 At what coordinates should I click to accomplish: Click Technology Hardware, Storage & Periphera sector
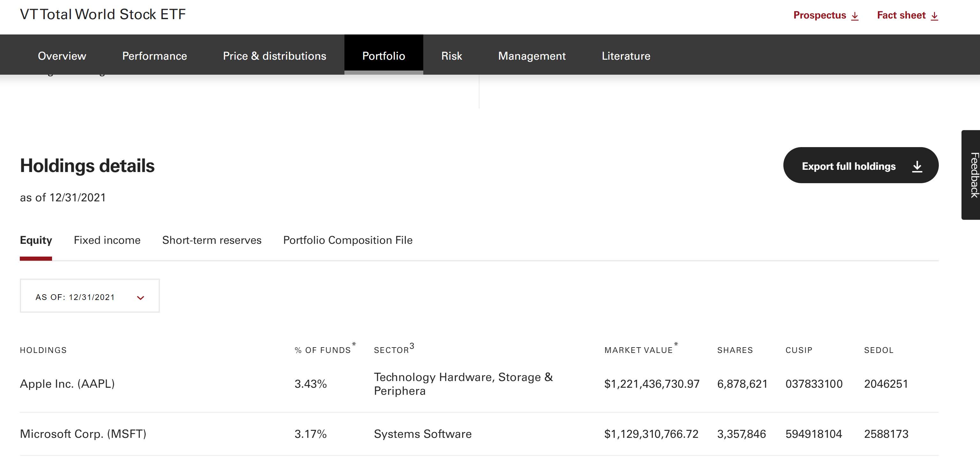coord(464,384)
